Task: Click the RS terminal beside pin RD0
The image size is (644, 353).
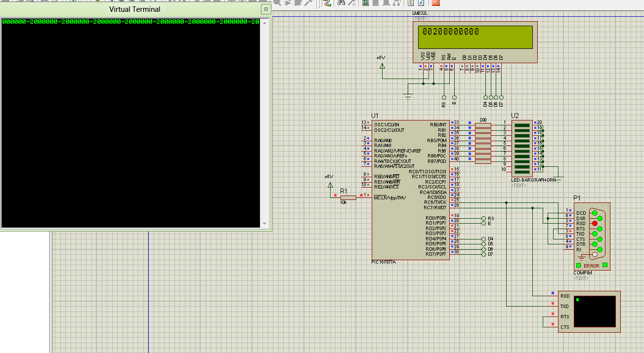Action: pos(483,218)
